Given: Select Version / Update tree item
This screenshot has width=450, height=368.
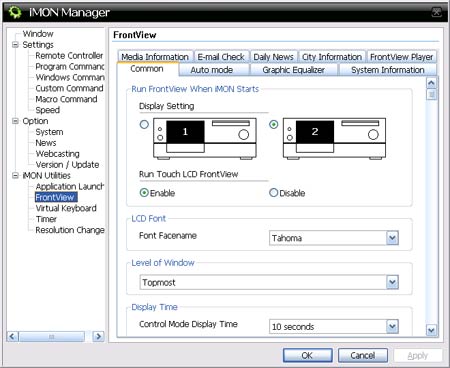Looking at the screenshot, I should click(67, 165).
